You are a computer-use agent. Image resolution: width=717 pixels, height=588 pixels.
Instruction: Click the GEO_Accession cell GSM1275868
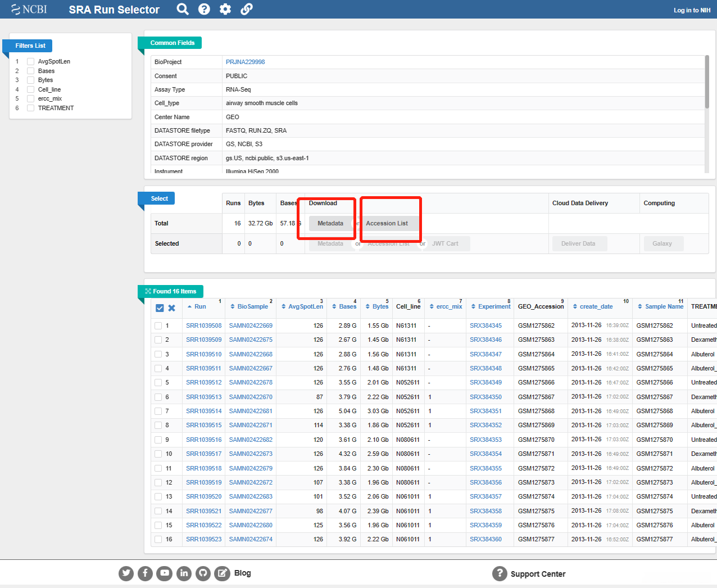click(x=536, y=411)
